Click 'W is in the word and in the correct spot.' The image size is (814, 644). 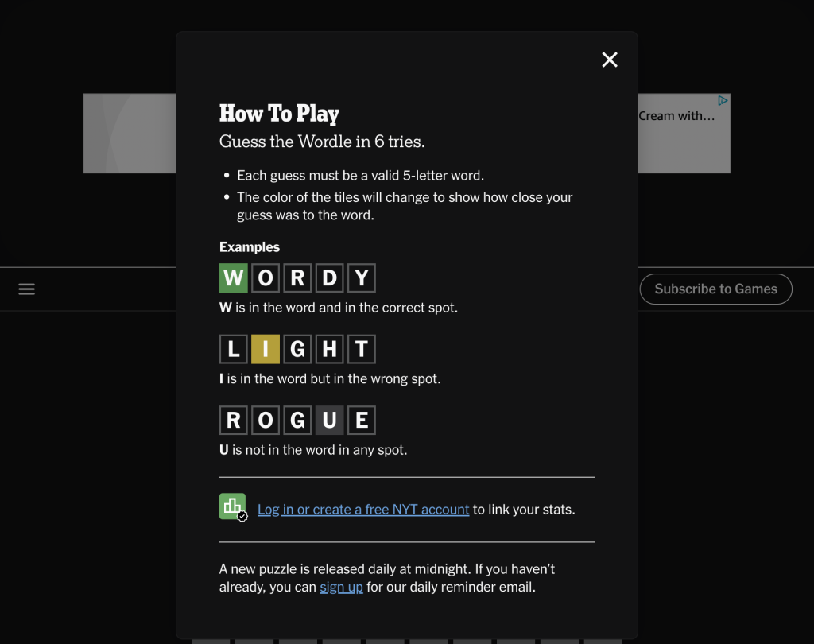(339, 308)
